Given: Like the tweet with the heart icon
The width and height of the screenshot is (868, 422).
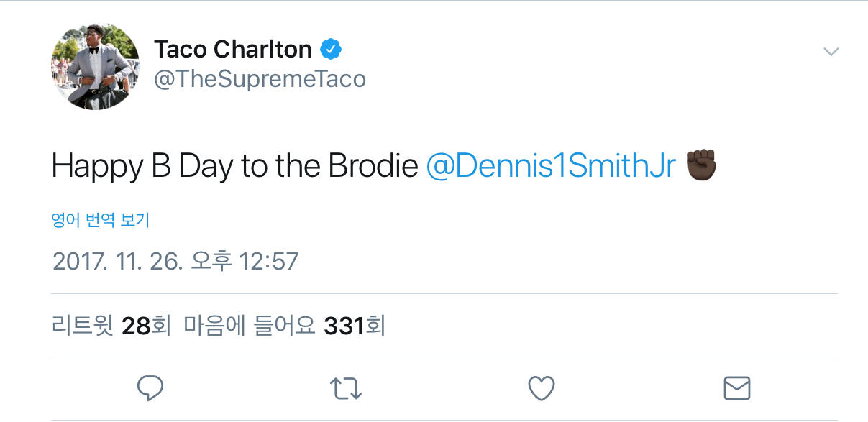Looking at the screenshot, I should (541, 388).
